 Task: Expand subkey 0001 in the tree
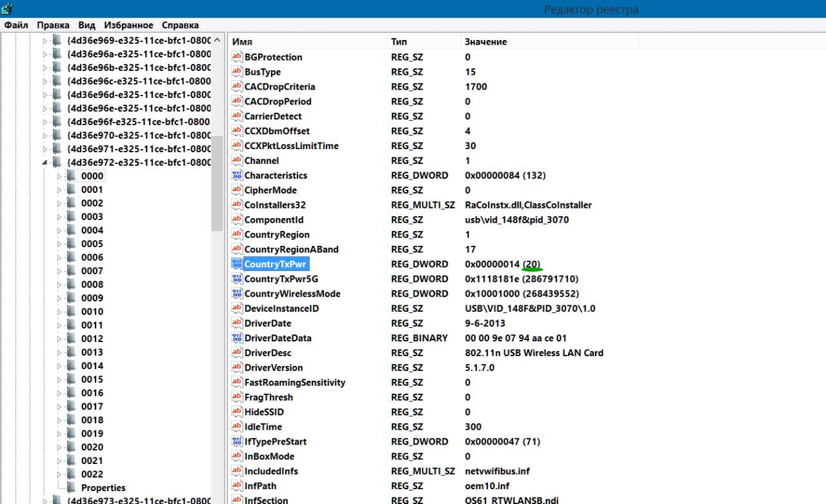pos(59,190)
